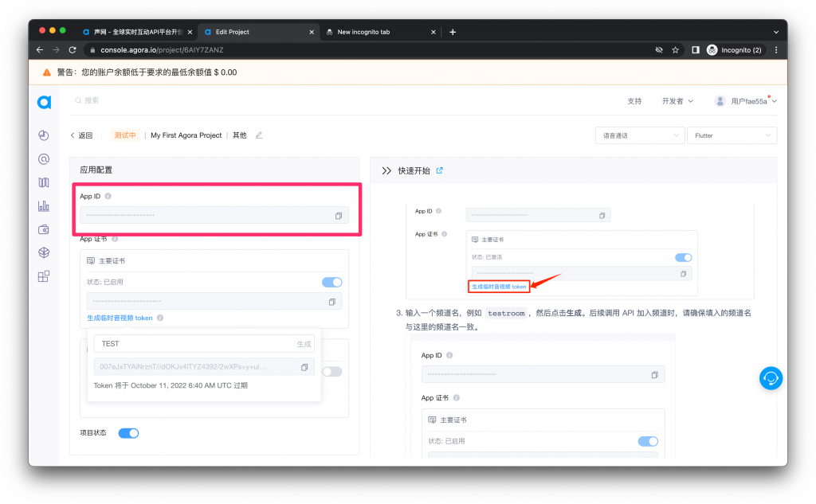Viewport: 816px width, 504px height.
Task: Toggle the primary certificate enabled switch
Action: tap(332, 283)
